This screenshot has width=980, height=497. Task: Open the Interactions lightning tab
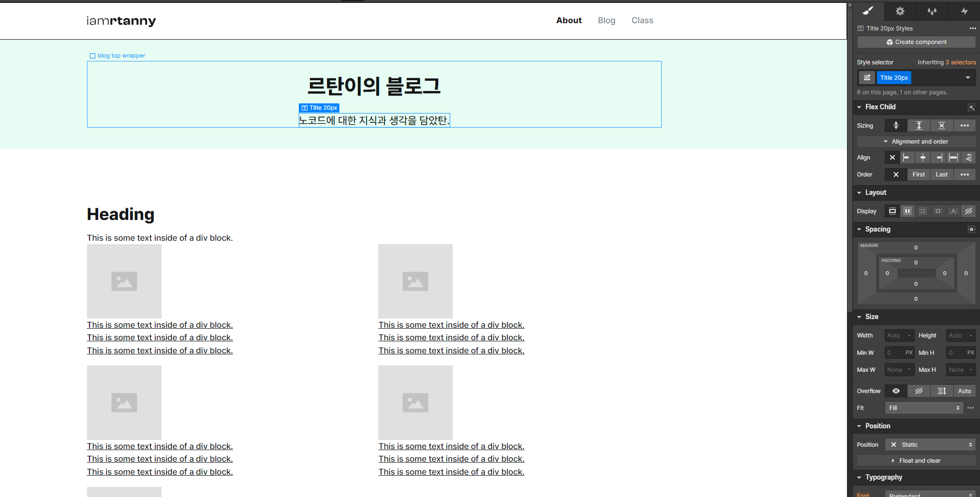(964, 11)
